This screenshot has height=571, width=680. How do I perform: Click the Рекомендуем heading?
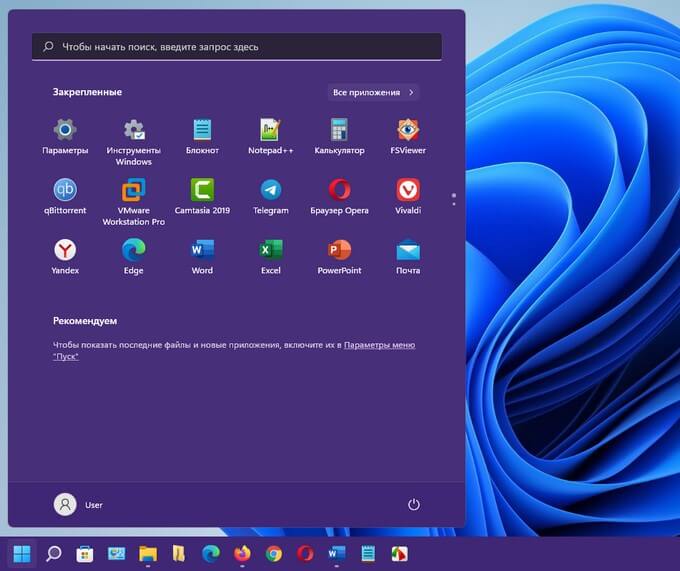pyautogui.click(x=85, y=321)
